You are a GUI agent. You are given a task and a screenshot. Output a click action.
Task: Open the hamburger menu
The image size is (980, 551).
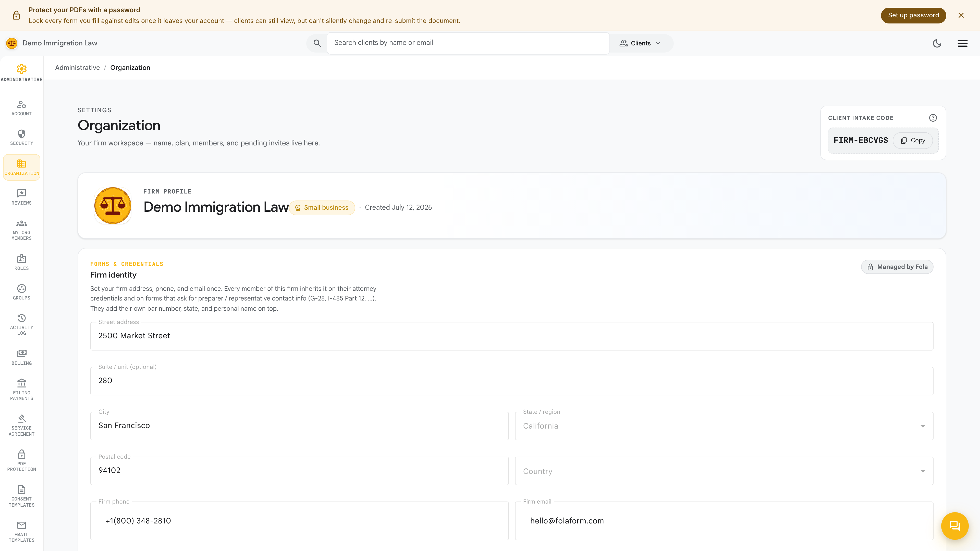962,43
